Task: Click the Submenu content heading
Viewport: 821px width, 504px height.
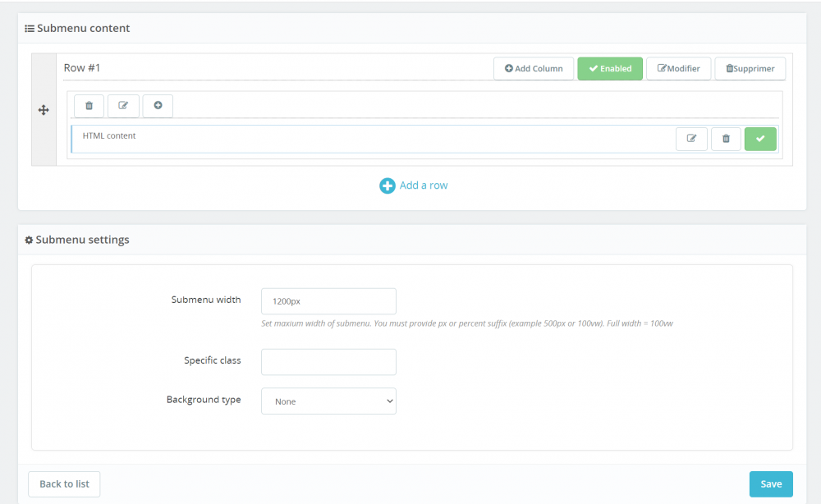Action: click(83, 28)
